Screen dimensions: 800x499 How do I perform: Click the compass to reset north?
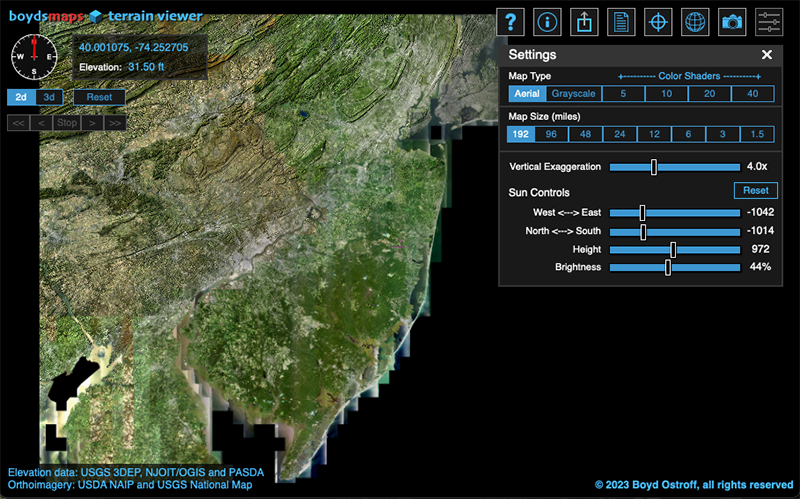[34, 54]
